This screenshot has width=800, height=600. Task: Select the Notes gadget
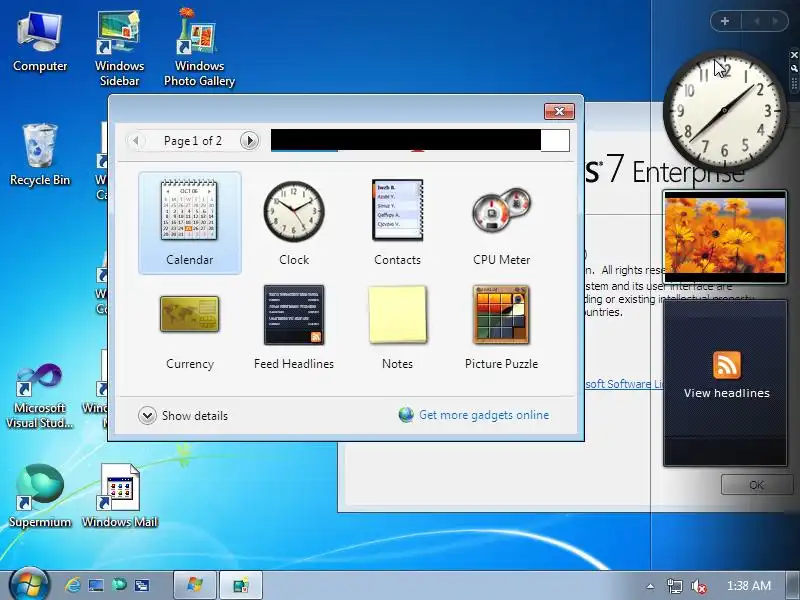point(397,327)
